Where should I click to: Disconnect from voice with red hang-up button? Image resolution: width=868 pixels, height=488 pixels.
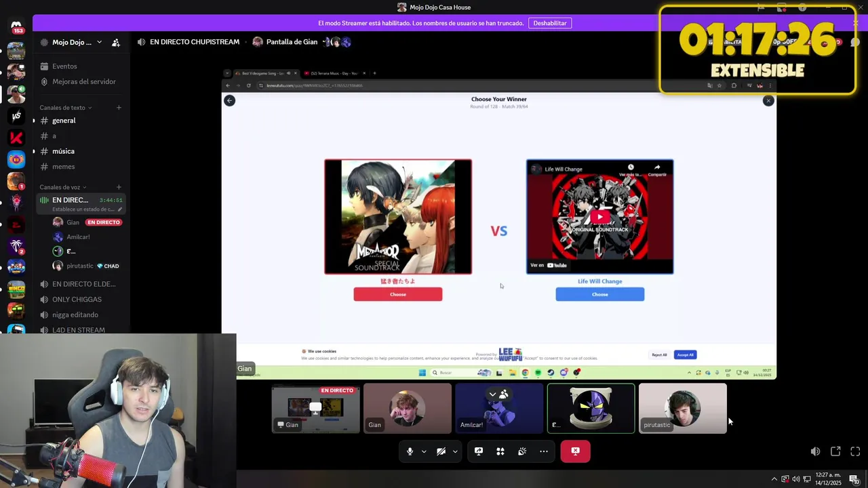coord(575,451)
